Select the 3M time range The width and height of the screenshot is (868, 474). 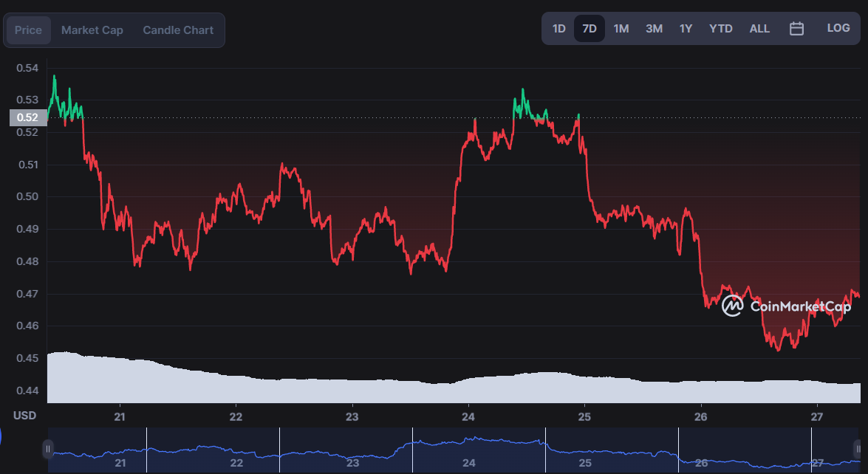tap(654, 29)
